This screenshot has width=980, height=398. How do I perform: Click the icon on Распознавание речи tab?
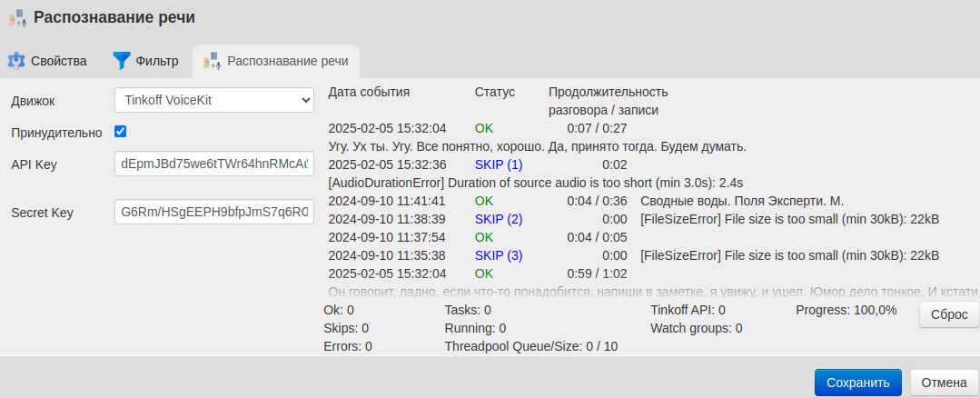(212, 61)
